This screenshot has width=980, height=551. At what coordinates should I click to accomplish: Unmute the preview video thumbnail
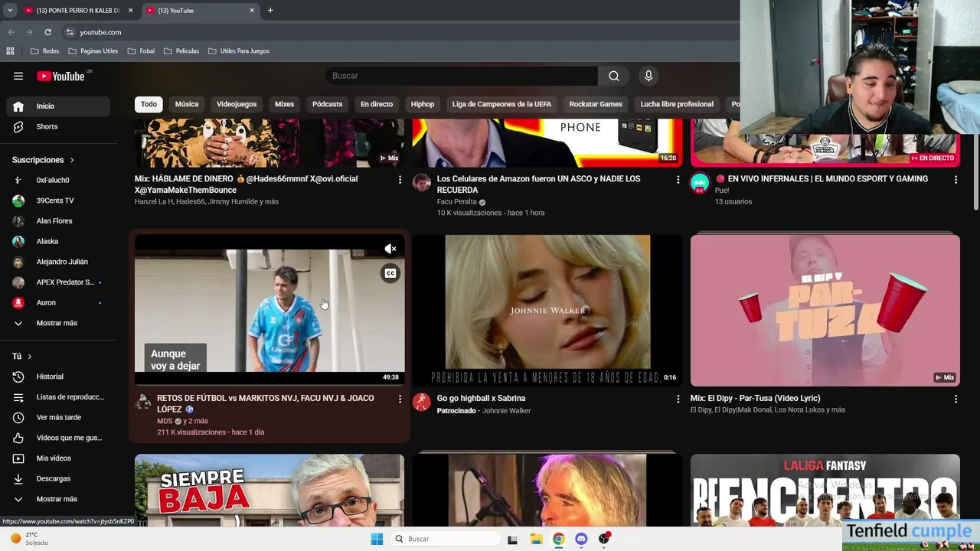point(390,249)
